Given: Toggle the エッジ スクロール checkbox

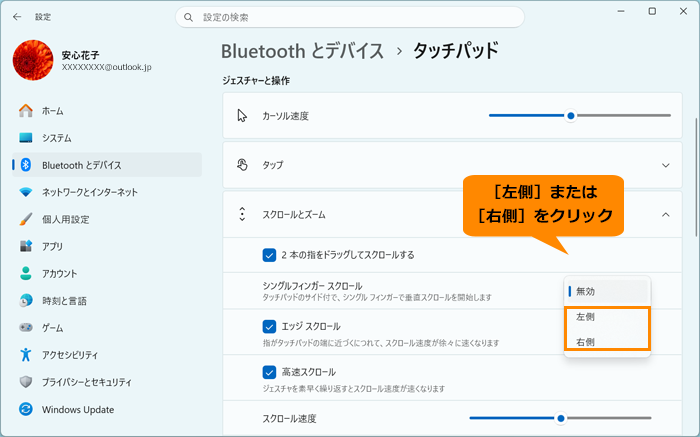Looking at the screenshot, I should click(x=269, y=326).
